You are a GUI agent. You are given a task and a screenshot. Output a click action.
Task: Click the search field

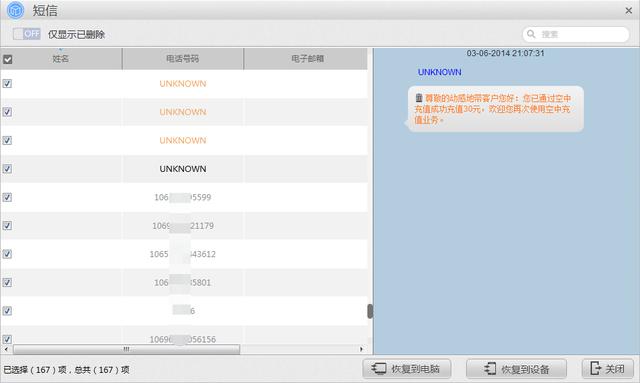(576, 34)
